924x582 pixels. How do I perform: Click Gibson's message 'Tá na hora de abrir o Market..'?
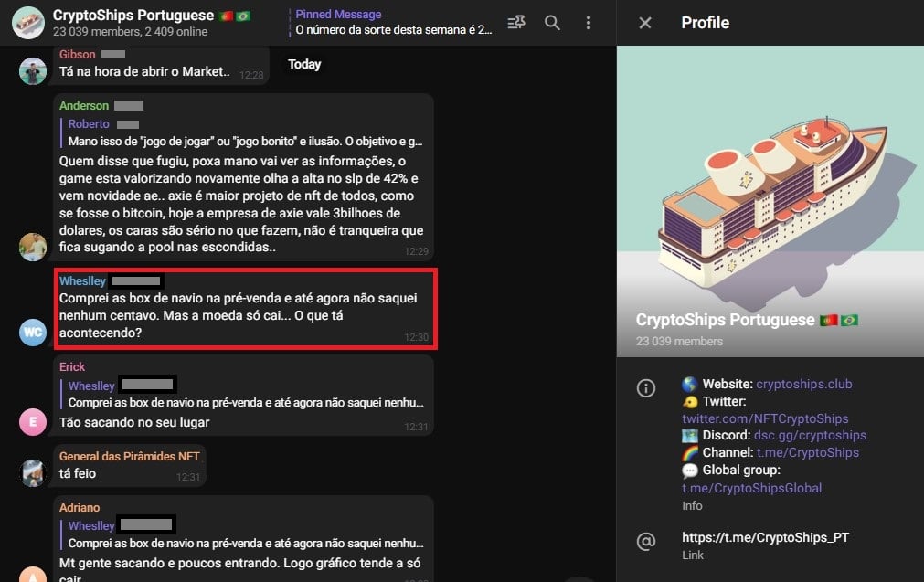144,72
